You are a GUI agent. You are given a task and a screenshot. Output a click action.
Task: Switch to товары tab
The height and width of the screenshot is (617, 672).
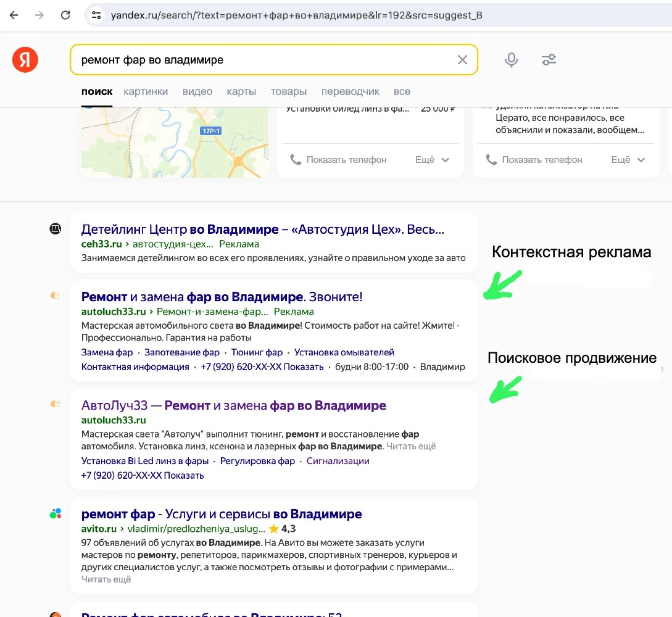[x=288, y=92]
